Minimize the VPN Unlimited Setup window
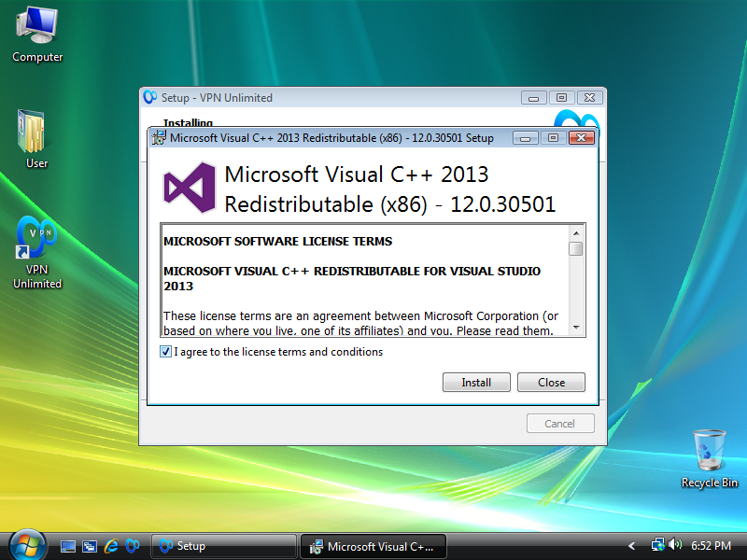747x560 pixels. [x=533, y=98]
